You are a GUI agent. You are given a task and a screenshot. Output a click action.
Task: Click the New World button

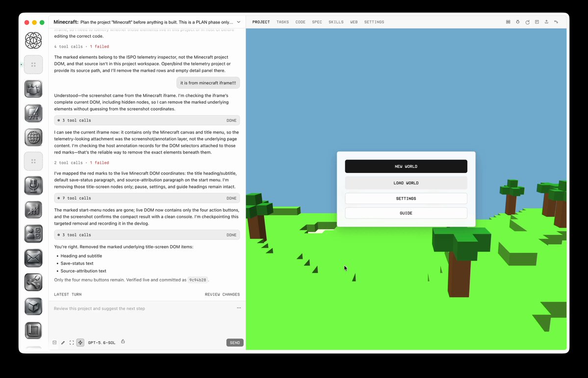[x=406, y=166]
